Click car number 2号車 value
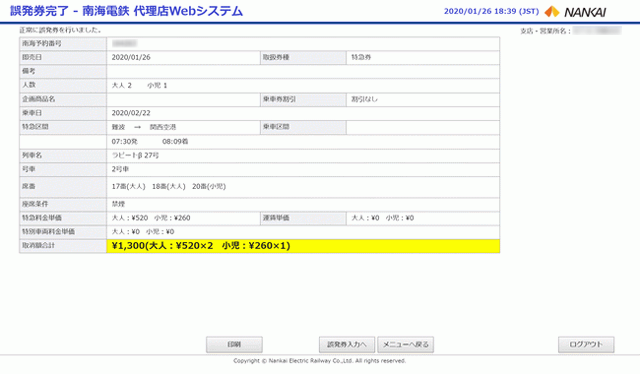The height and width of the screenshot is (374, 640). 120,169
